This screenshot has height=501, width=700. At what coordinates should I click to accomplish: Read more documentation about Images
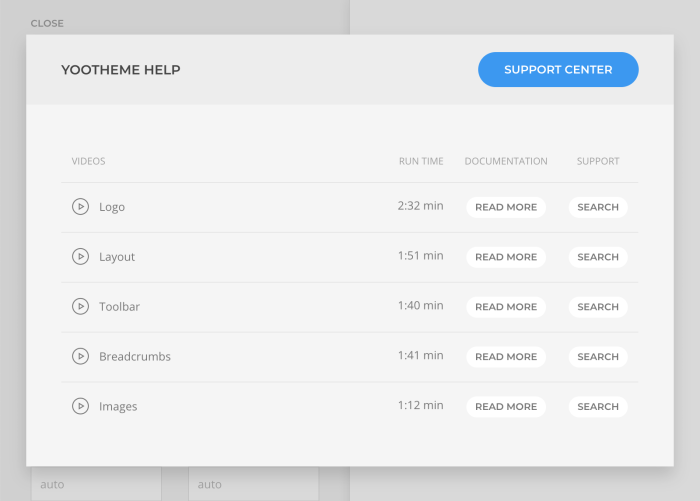click(506, 407)
